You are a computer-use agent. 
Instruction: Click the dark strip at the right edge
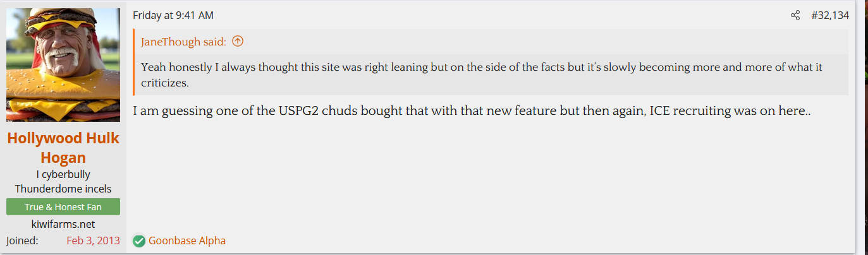point(862,126)
